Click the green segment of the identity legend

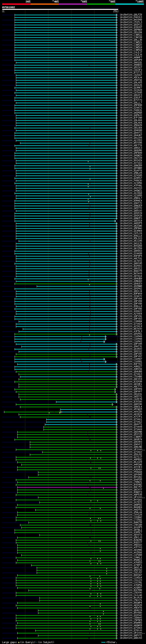(101, 4)
